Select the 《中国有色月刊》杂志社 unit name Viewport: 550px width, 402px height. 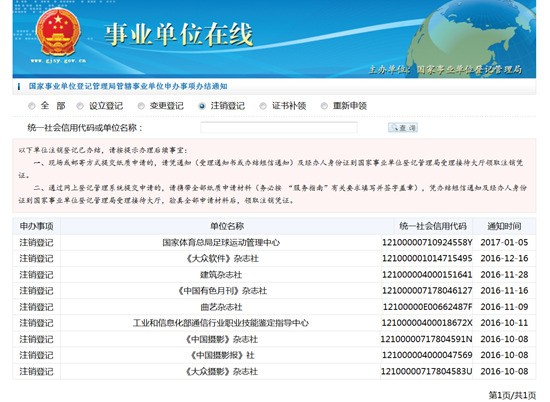tap(221, 291)
